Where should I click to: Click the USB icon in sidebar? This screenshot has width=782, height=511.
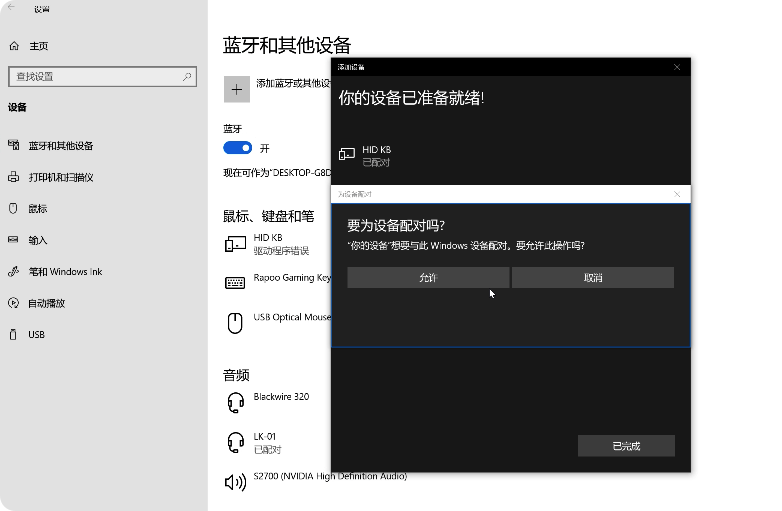(13, 334)
